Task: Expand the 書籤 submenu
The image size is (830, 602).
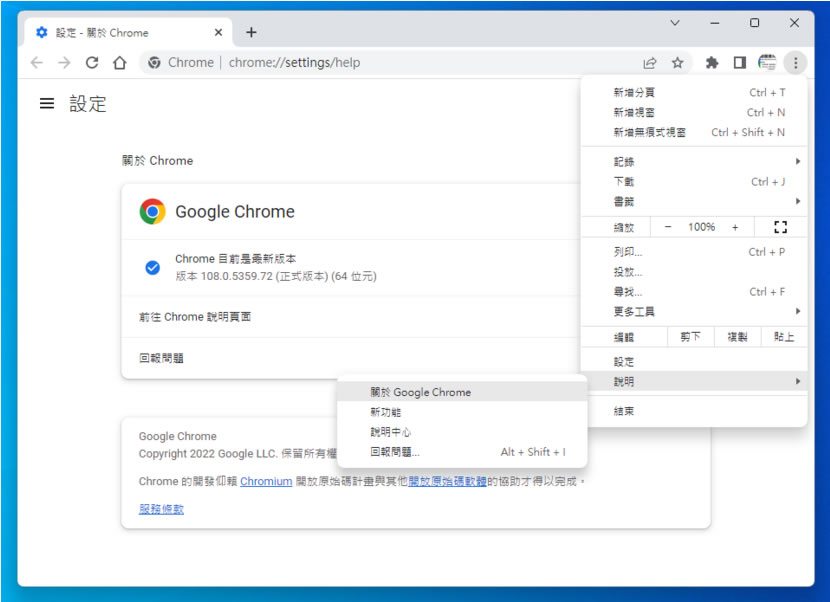Action: click(694, 201)
